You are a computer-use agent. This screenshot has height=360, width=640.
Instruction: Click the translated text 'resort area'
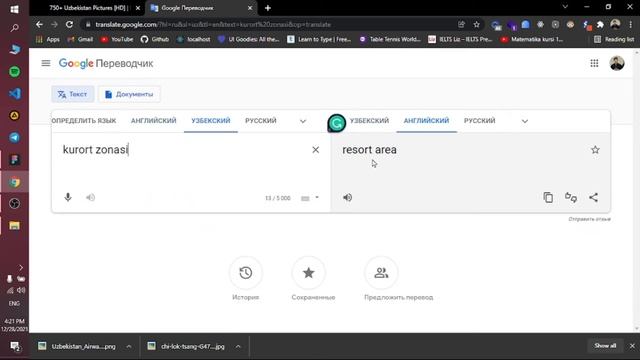click(369, 150)
